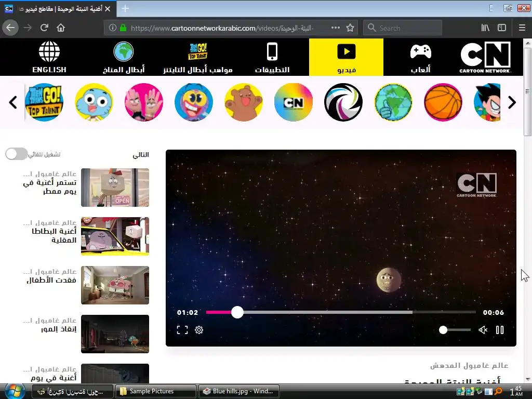
Task: Select the Teen Titans Go Top Talent show icon
Action: 44,102
